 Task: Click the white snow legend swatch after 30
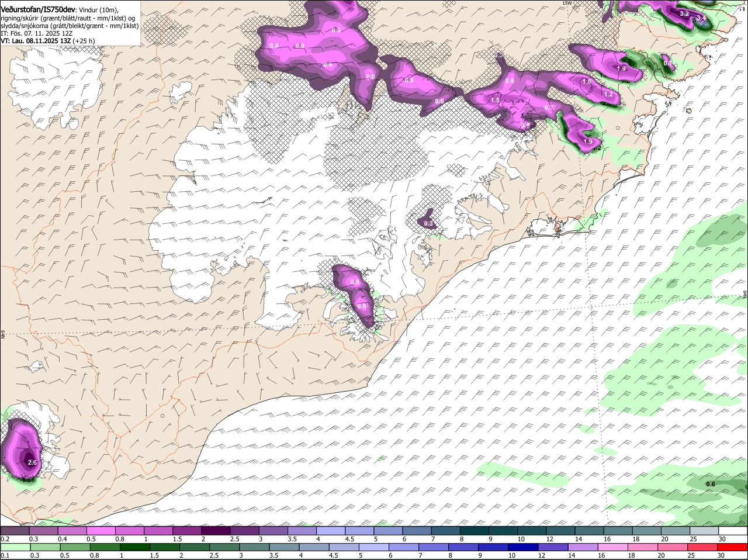coord(733,531)
